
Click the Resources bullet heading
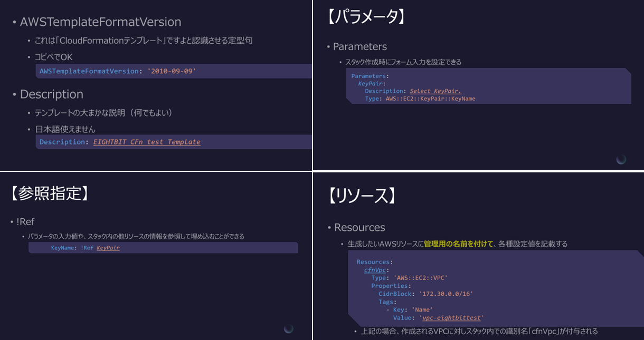coord(359,228)
